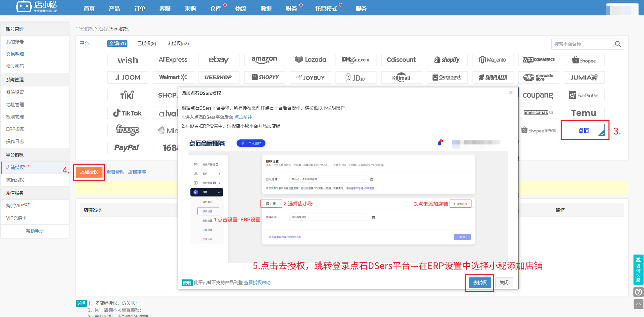Select the Magento platform logo
Screen dimensions: 644x317
point(493,60)
